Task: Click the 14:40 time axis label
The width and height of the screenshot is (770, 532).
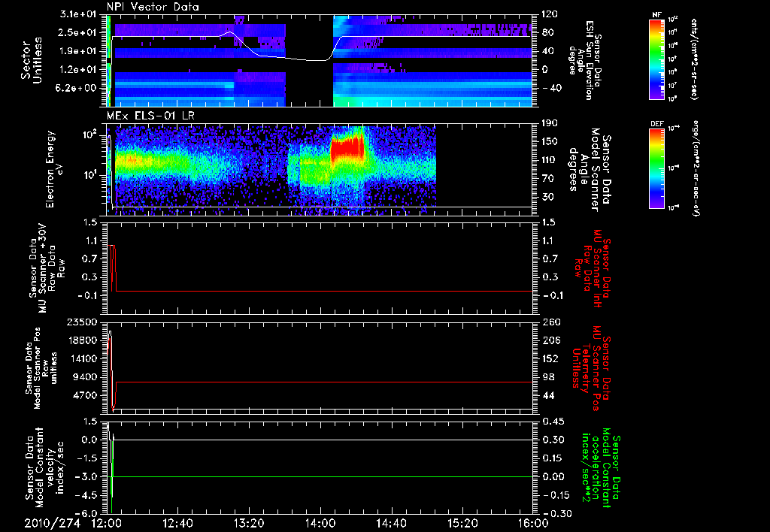Action: [x=391, y=523]
